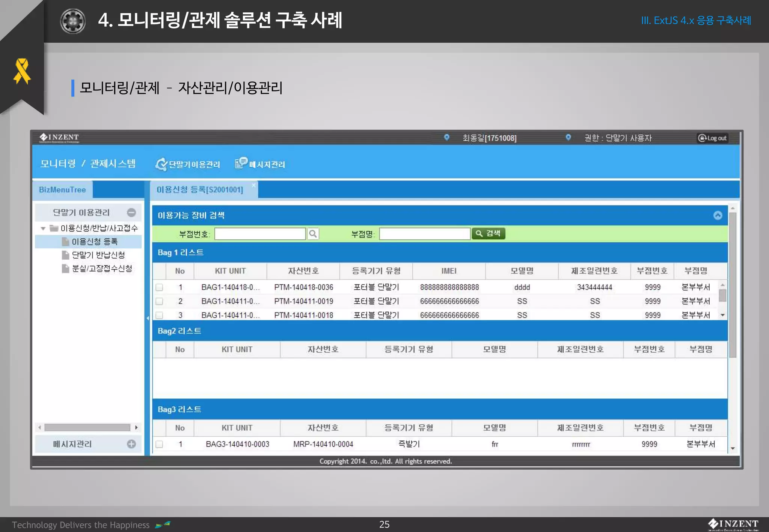Screen dimensions: 769x532
Task: Click the 부점번호 lookup magnifier icon
Action: [x=313, y=234]
